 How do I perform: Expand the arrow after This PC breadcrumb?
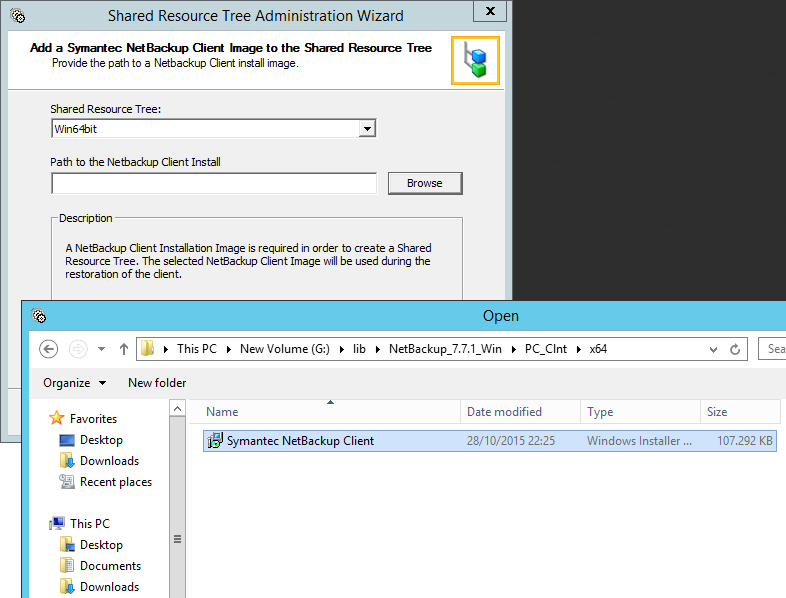point(229,349)
